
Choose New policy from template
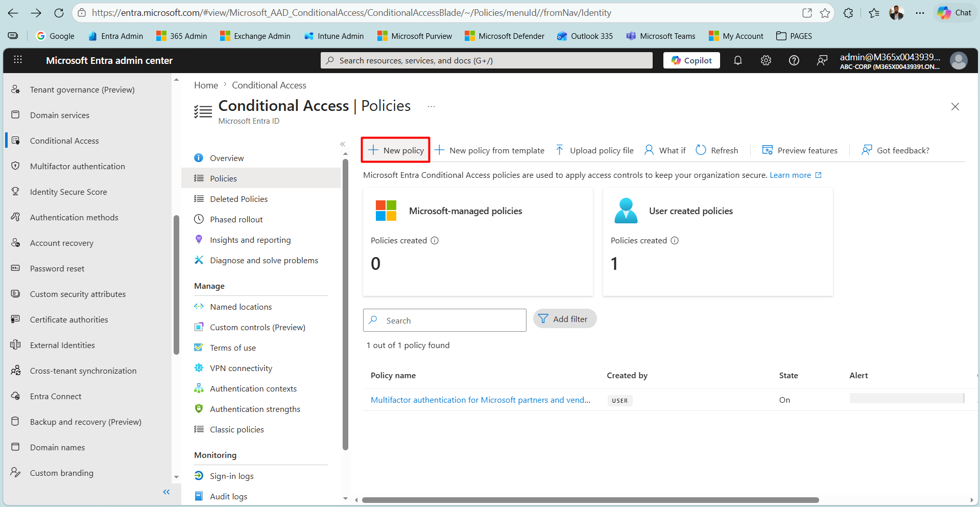click(489, 150)
